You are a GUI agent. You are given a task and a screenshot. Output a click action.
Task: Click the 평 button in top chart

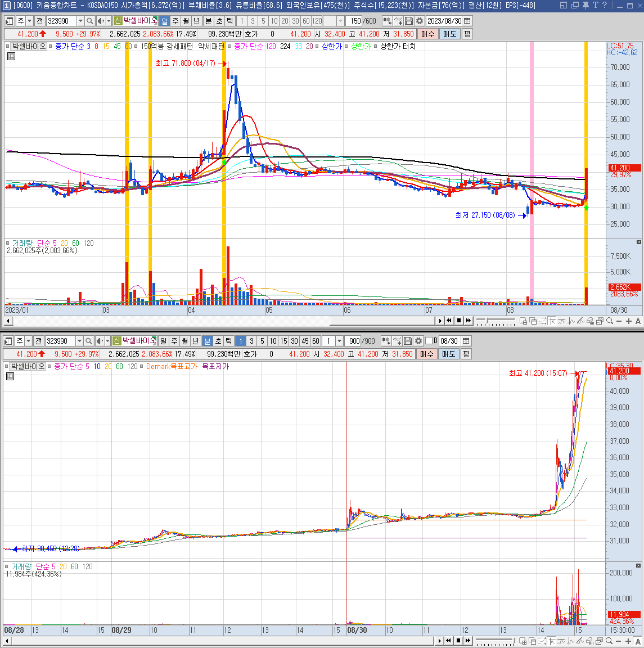click(x=467, y=34)
